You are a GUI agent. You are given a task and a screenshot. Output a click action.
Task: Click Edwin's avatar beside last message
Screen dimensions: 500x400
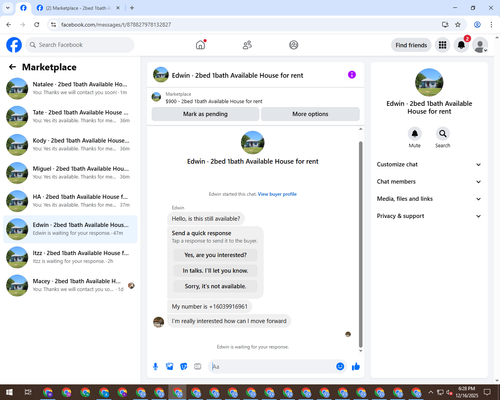click(158, 322)
